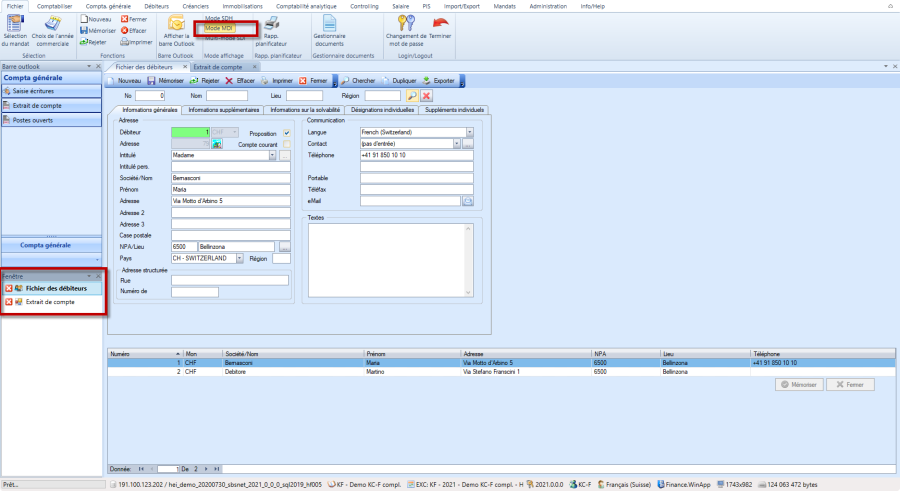Click Afficher la barre Outlook icon
900x491 pixels.
click(176, 23)
